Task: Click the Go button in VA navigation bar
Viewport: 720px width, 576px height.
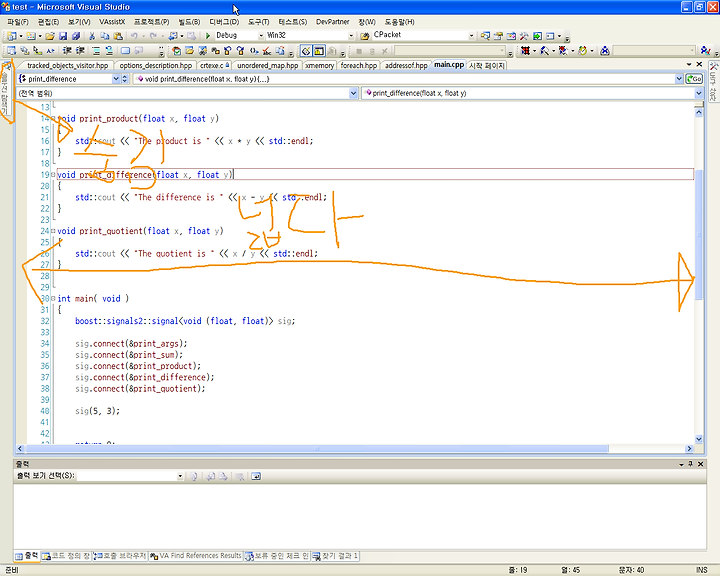Action: point(694,79)
